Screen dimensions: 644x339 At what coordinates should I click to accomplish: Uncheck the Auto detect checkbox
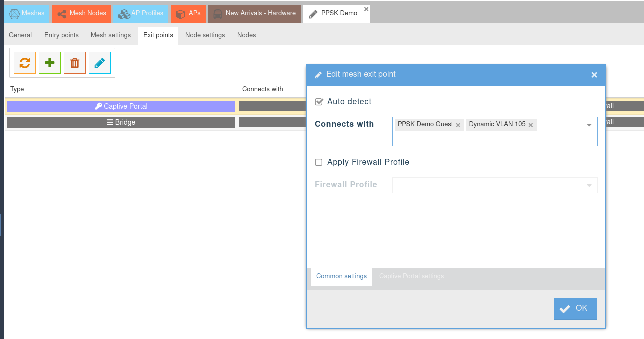tap(319, 102)
